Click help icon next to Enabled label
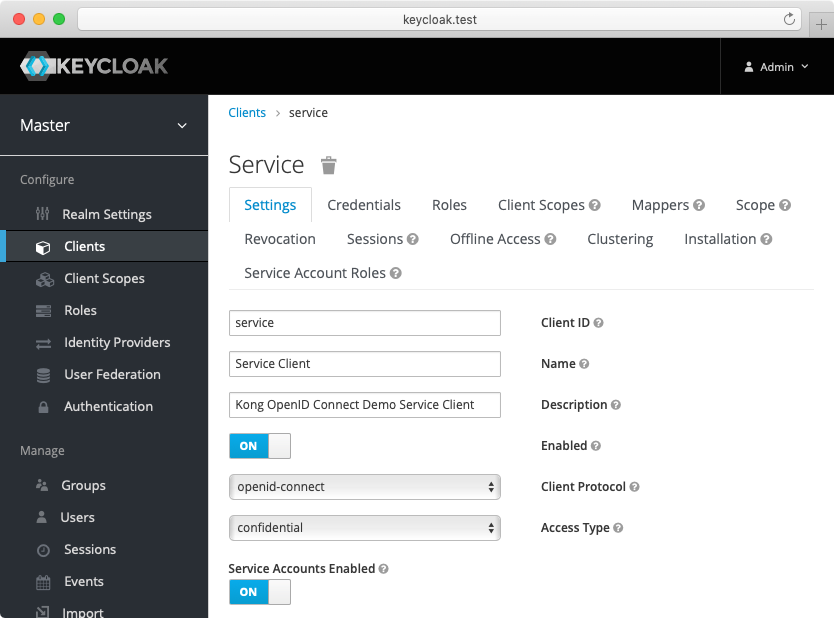834x618 pixels. pos(596,446)
